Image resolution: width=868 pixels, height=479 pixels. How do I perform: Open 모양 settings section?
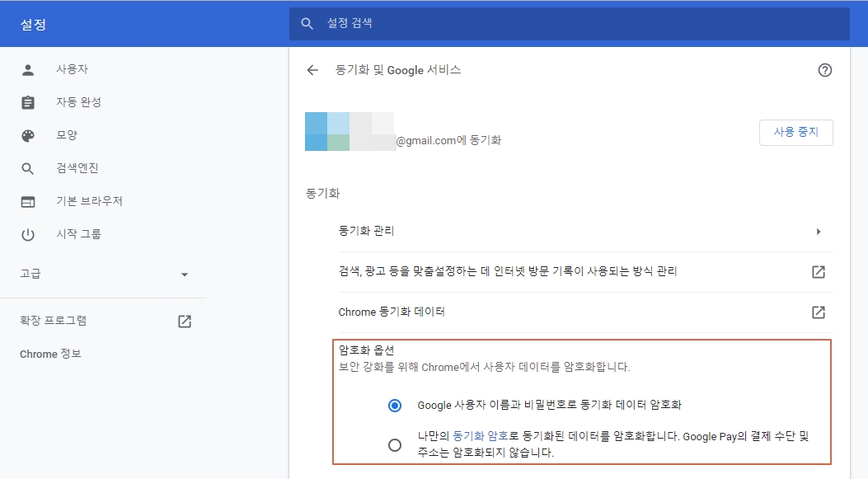pos(67,135)
